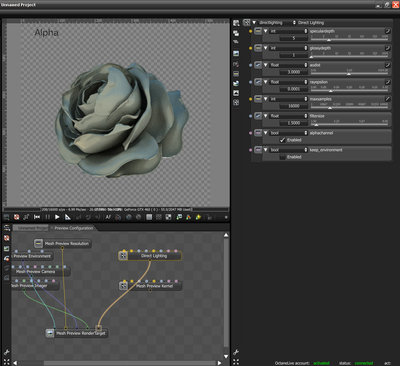Click the pause render icon
Viewport: 400px width, 366px height.
click(47, 217)
